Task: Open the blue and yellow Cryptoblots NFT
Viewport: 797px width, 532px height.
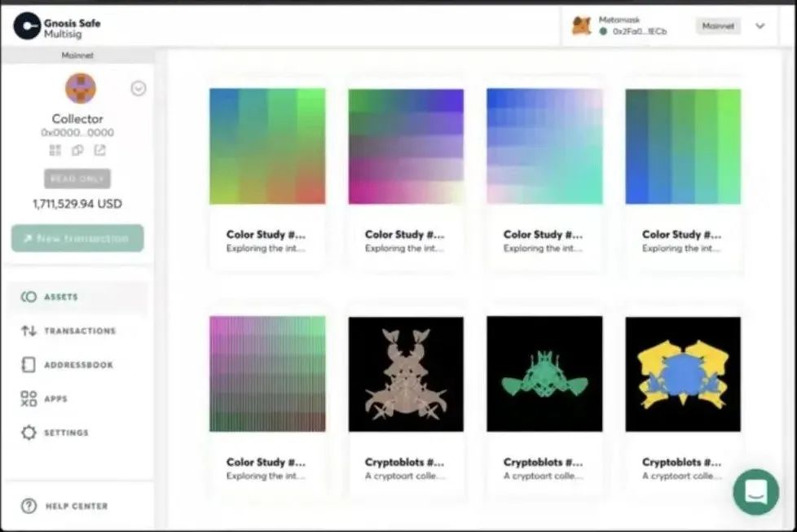Action: [x=683, y=374]
